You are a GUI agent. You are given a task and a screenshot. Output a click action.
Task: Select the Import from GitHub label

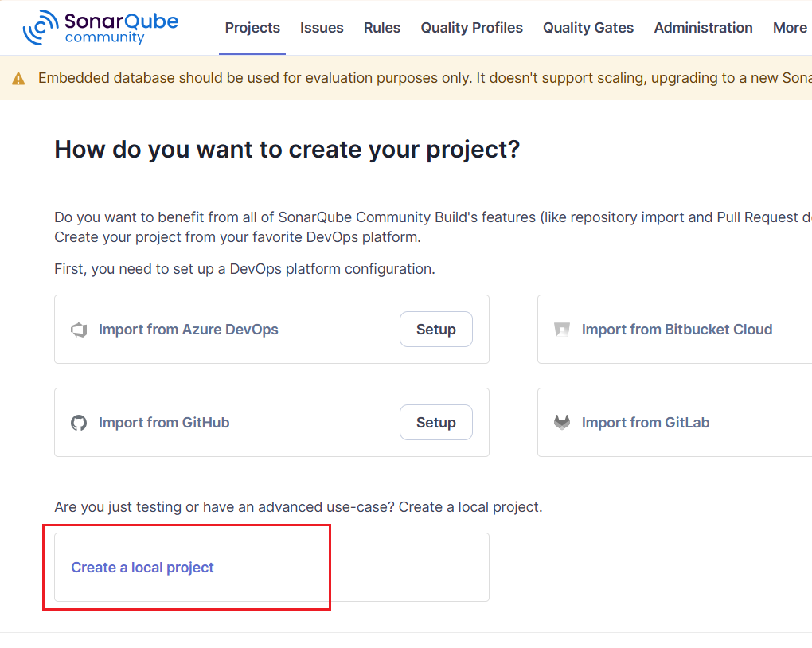pos(164,423)
